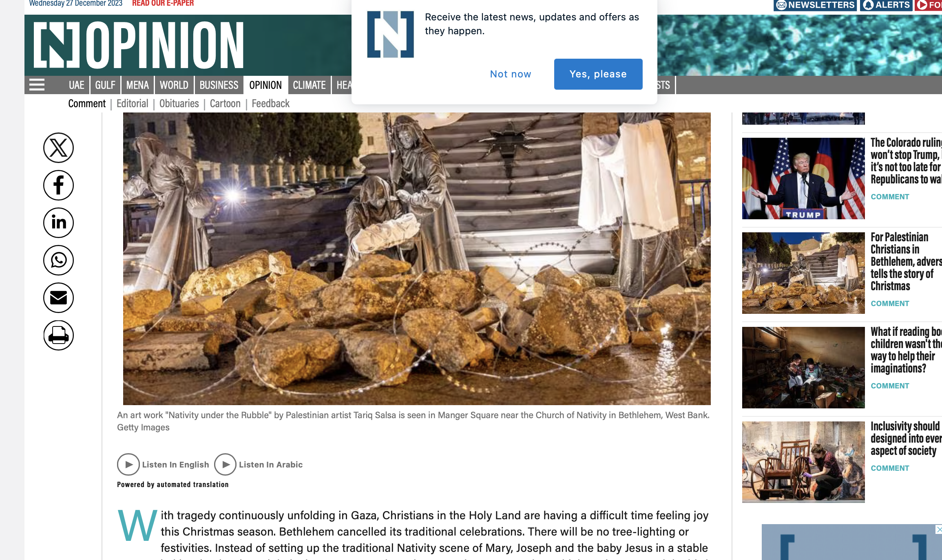Open the Trump Colorado ruling thumbnail

pyautogui.click(x=803, y=179)
